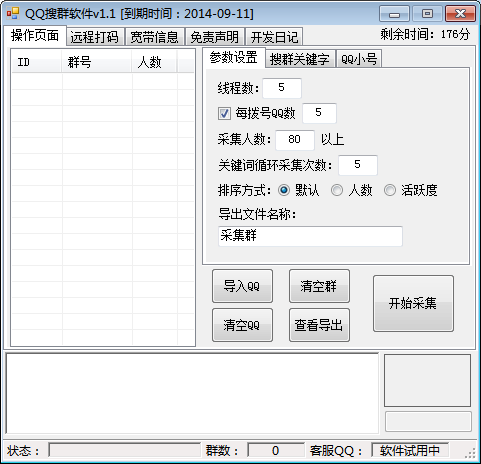Switch to the 远程打码 tab
Viewport: 481px width, 464px height.
point(95,37)
